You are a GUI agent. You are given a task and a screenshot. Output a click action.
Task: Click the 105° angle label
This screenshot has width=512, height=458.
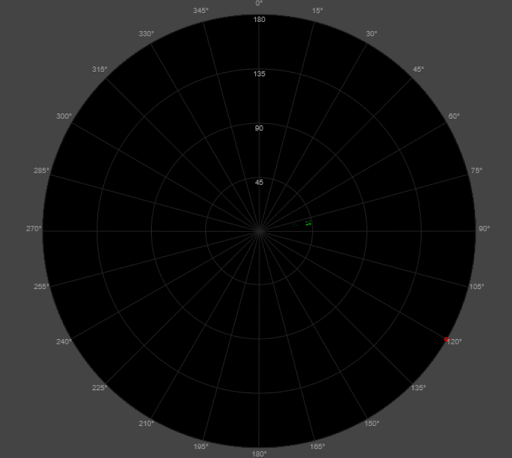[x=477, y=287]
